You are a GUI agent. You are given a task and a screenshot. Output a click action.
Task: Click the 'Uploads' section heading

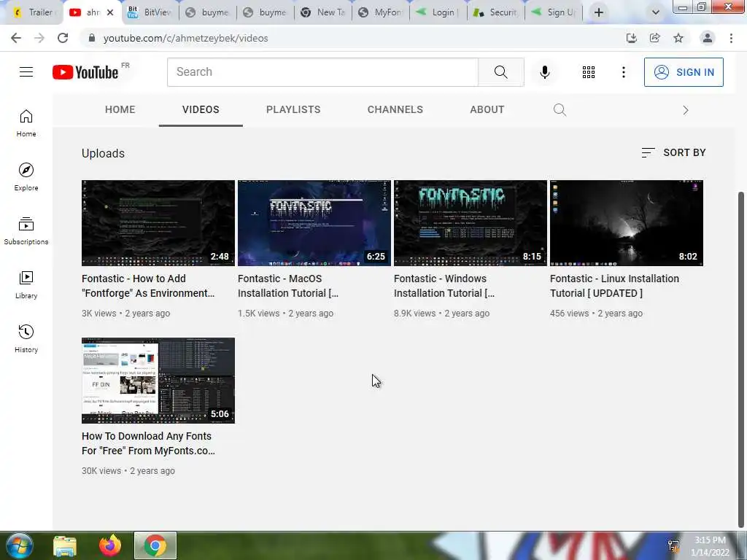103,153
